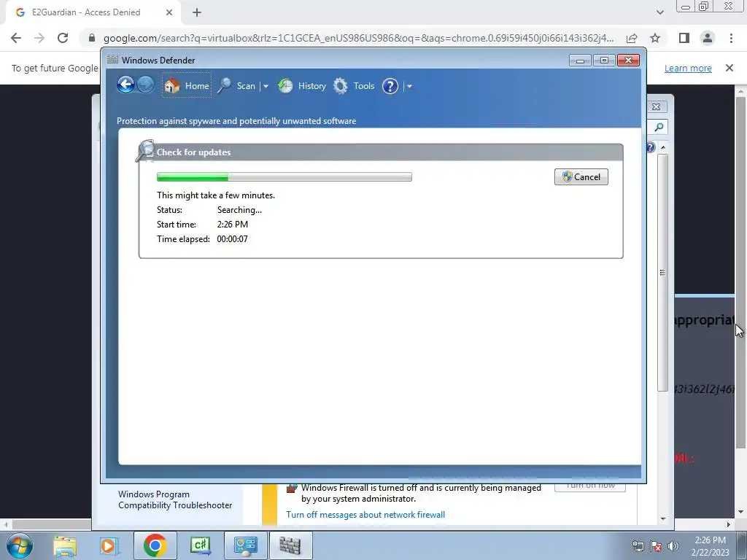Reload the Chrome page

coord(63,38)
